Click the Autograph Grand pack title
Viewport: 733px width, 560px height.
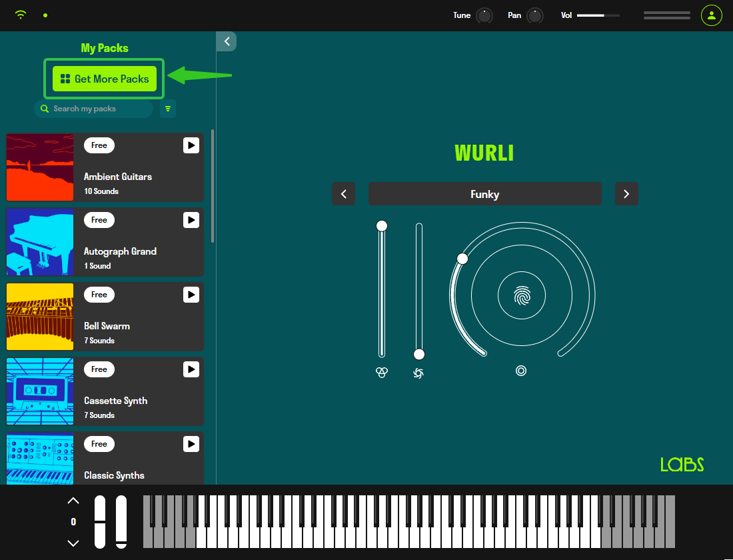coord(120,252)
